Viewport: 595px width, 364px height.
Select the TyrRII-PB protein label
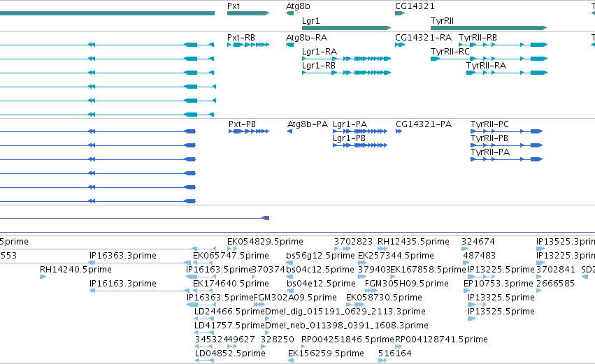(x=489, y=138)
